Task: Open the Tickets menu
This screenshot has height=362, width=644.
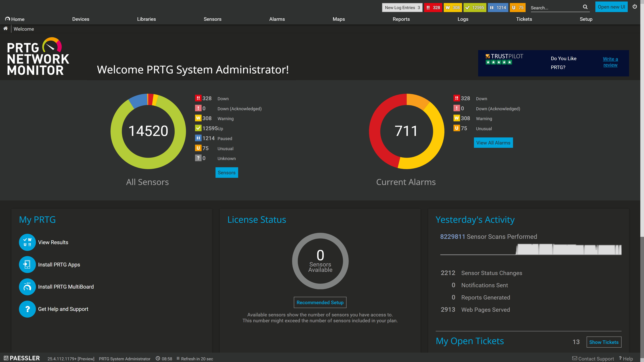Action: pyautogui.click(x=524, y=19)
